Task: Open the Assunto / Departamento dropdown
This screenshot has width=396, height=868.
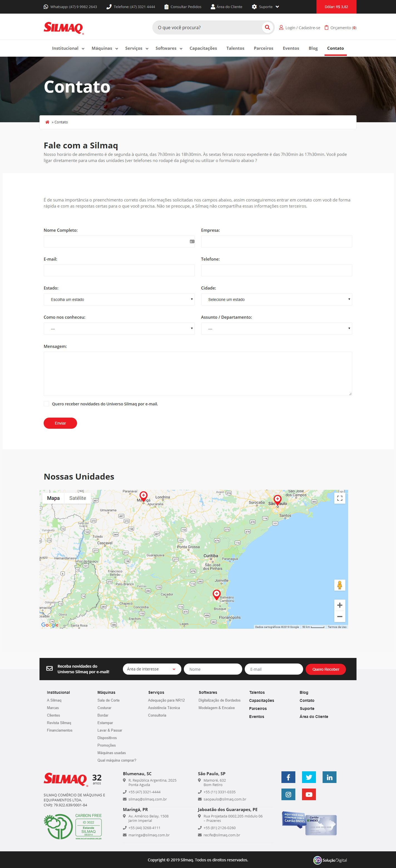Action: [x=276, y=328]
